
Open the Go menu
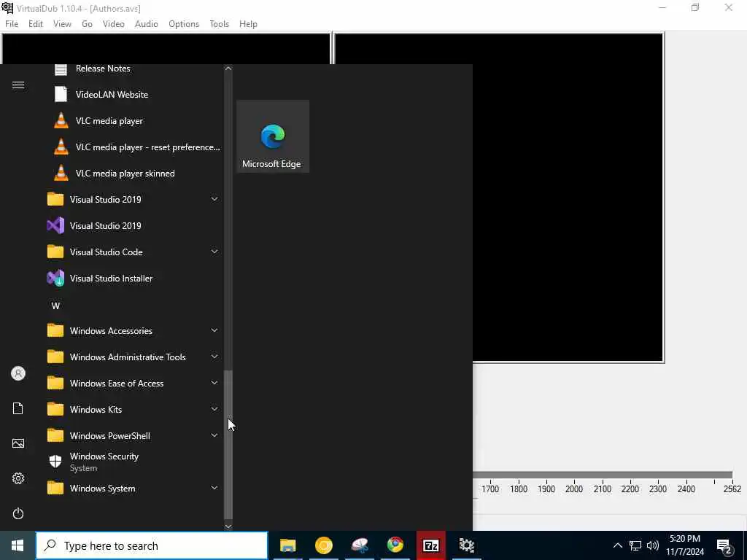click(x=87, y=24)
